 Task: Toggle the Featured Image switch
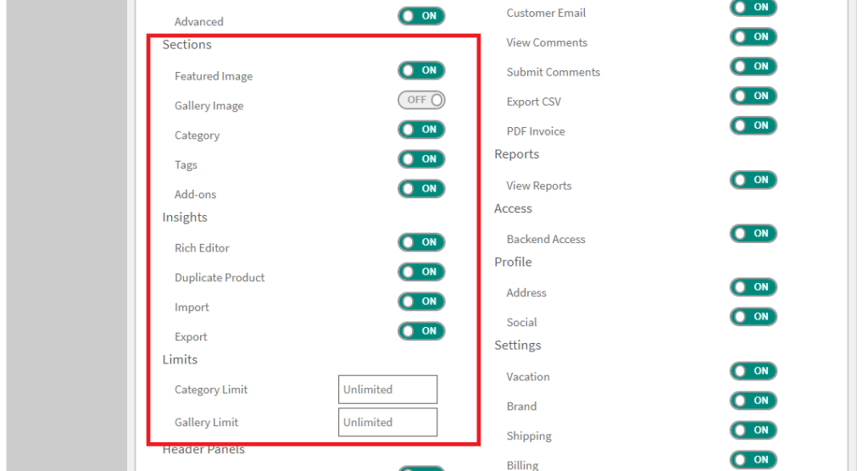pos(421,71)
